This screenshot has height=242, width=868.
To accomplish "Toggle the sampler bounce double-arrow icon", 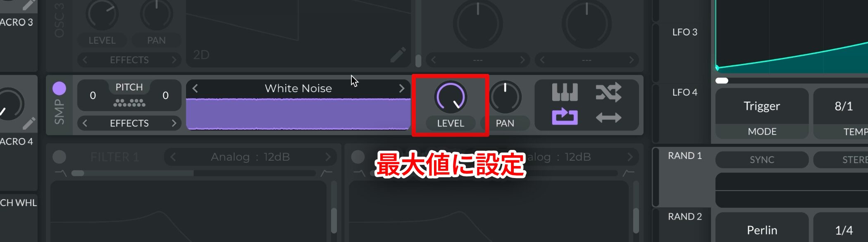I will tap(608, 118).
